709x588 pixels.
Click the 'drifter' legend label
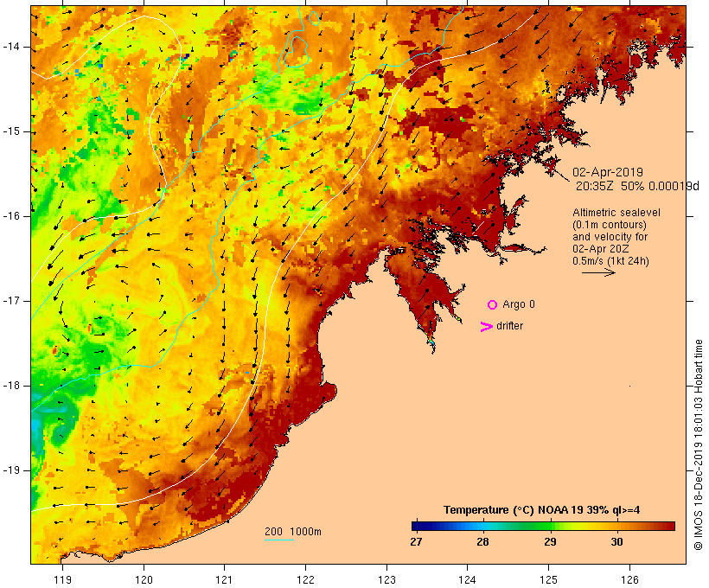(509, 326)
